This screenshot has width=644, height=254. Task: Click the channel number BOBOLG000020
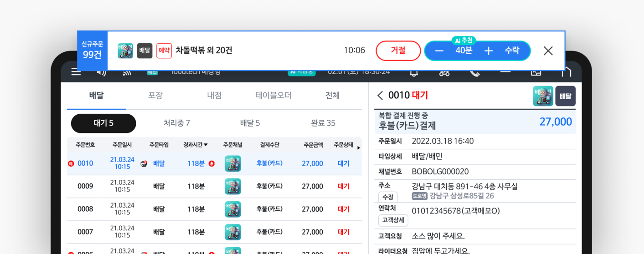(x=440, y=172)
